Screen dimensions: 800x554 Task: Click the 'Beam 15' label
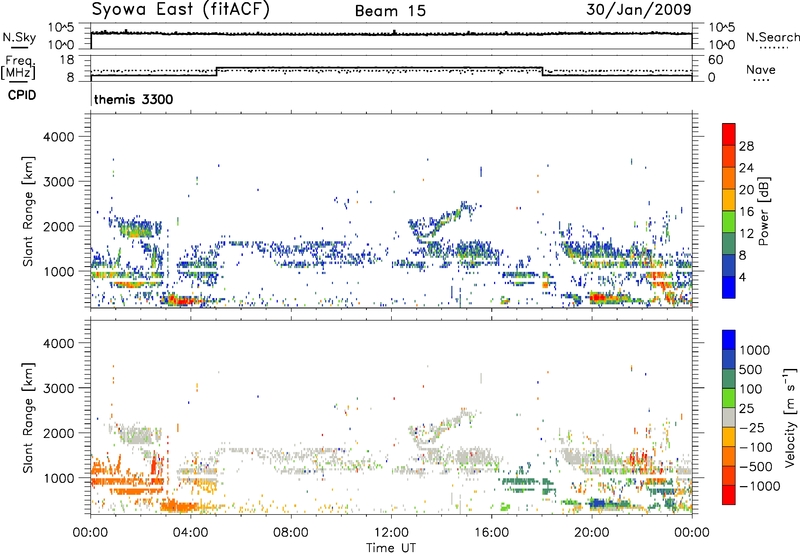[x=390, y=11]
